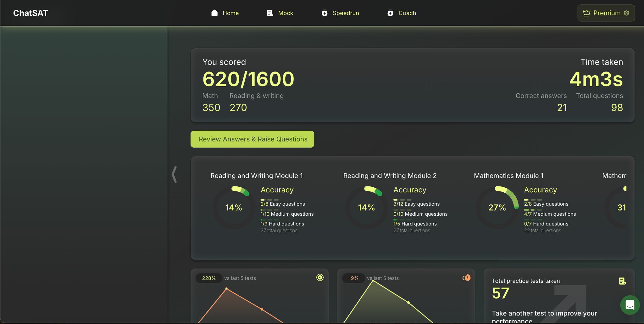Click the 14% accuracy ring for Module 1
Image resolution: width=644 pixels, height=324 pixels.
[x=234, y=207]
